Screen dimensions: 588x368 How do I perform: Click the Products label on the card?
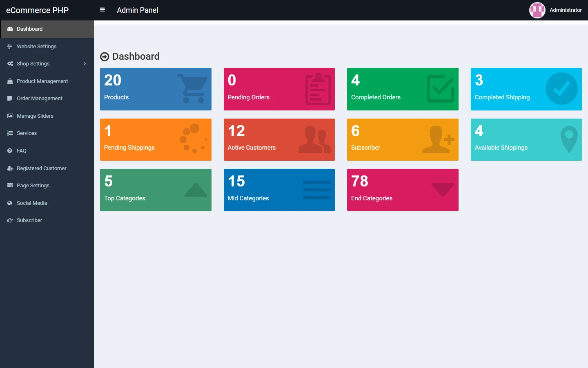click(116, 97)
